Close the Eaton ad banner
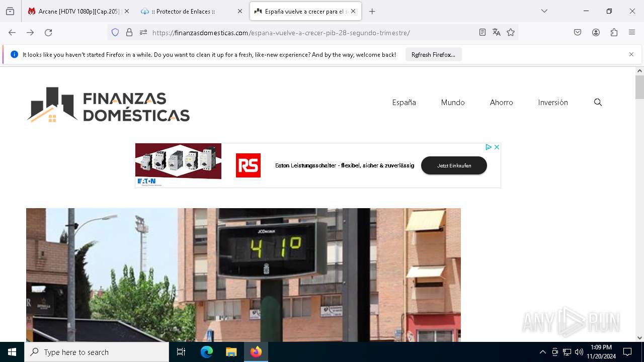Viewport: 644px width, 362px height. [497, 147]
